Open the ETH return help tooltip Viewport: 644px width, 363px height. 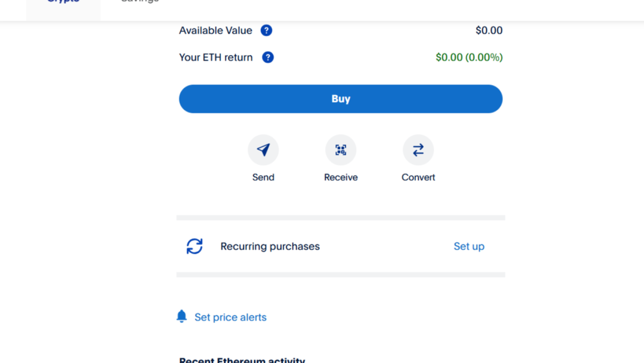(x=268, y=58)
